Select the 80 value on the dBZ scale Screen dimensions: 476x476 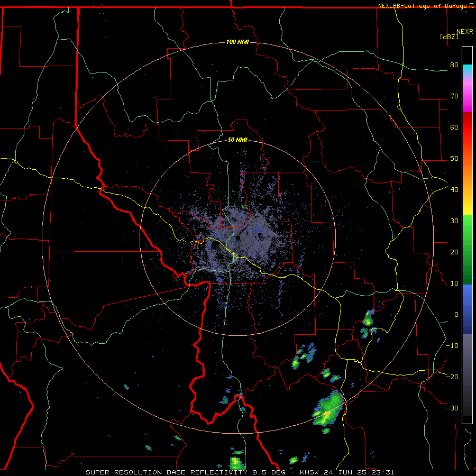[x=454, y=65]
